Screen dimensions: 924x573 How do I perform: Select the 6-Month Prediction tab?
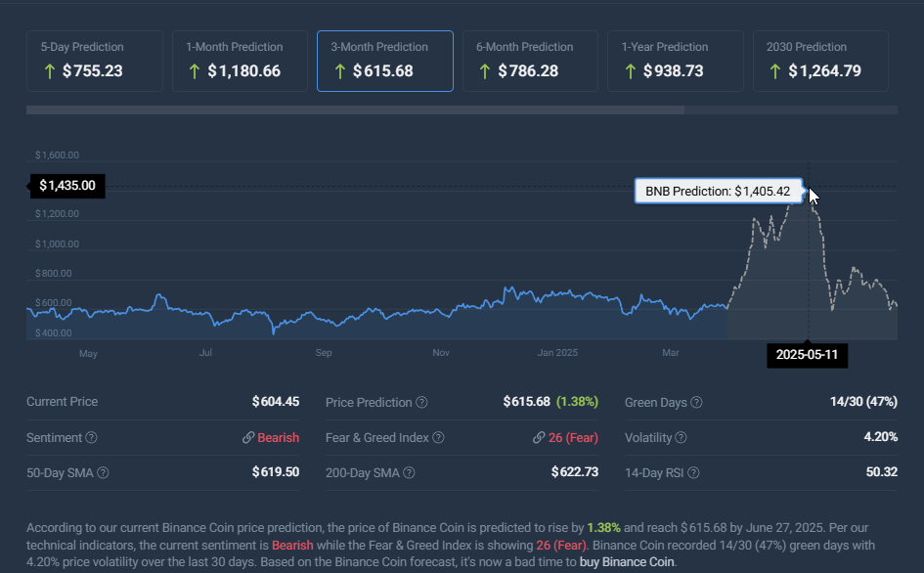pos(530,62)
